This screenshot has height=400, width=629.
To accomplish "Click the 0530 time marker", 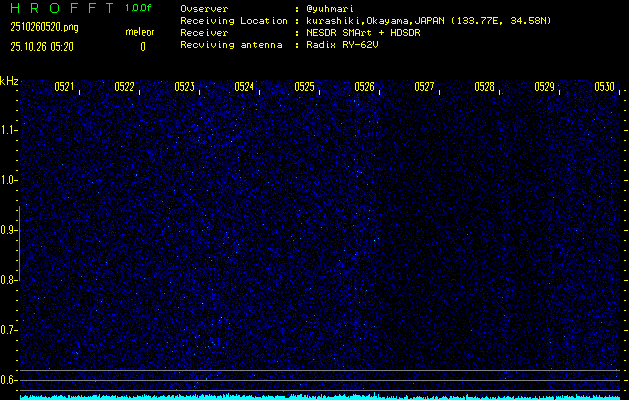I will click(605, 87).
